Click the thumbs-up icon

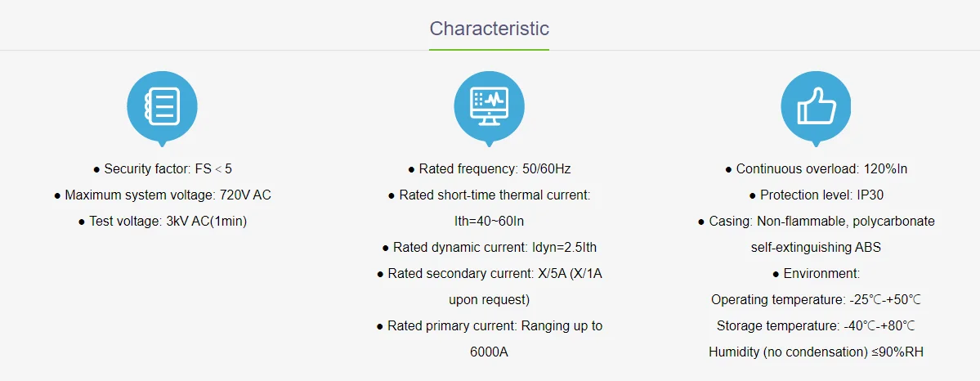tap(817, 106)
